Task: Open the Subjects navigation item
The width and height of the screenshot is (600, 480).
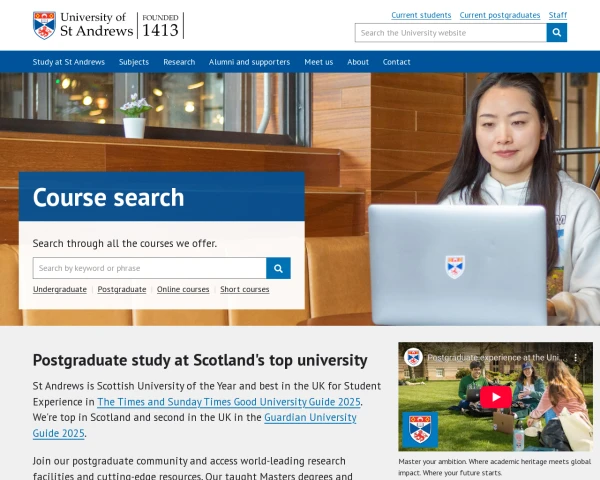Action: [x=134, y=62]
